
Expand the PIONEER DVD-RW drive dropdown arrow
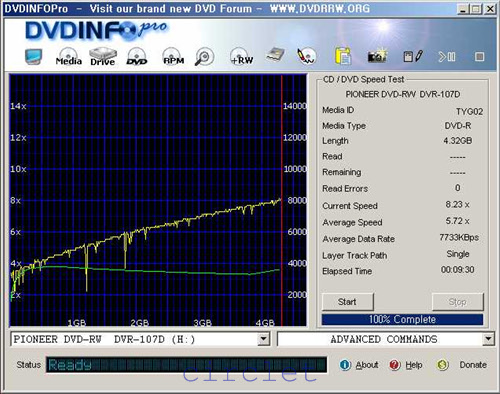tap(263, 339)
